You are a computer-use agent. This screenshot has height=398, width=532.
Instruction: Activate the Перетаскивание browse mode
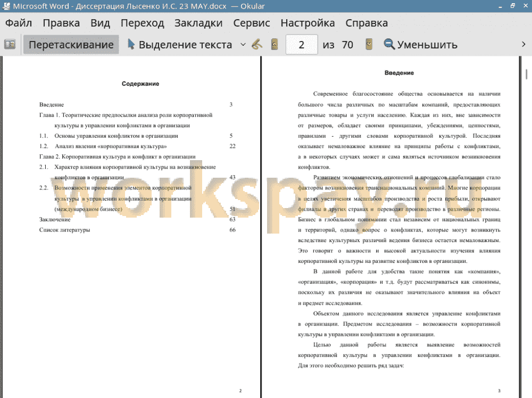71,45
